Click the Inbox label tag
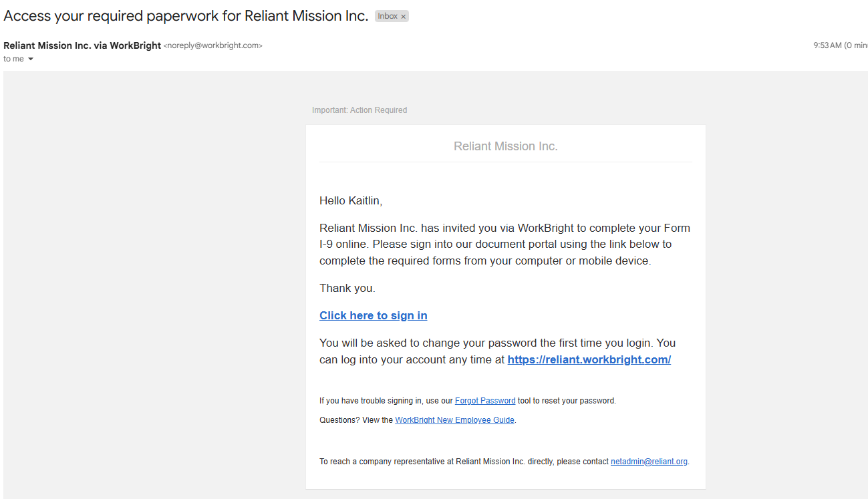Screen dimensions: 868x499 [388, 16]
